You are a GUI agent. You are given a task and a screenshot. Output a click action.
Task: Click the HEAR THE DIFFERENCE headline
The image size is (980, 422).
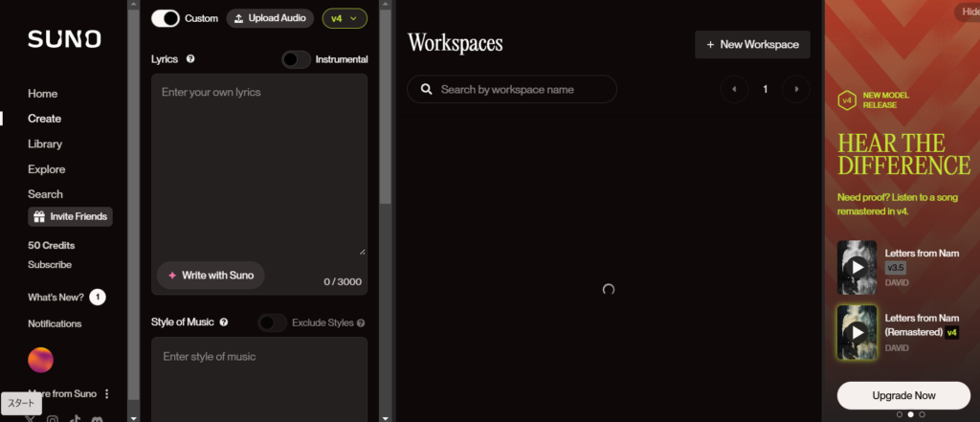pos(903,154)
